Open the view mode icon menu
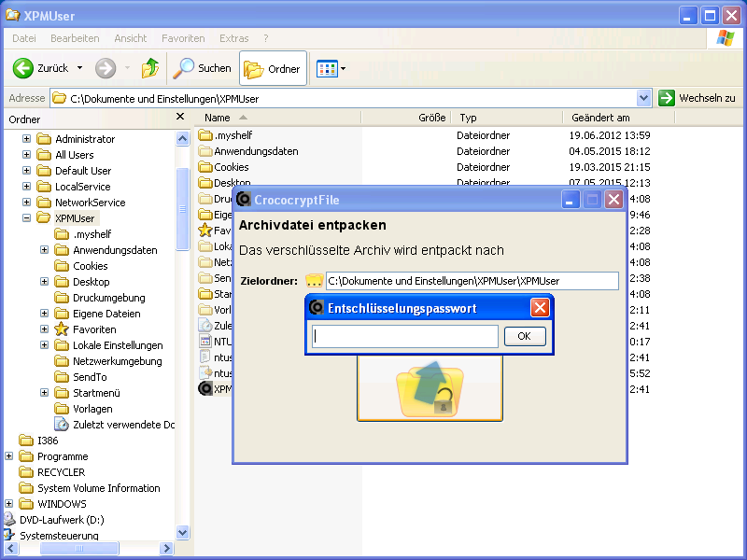The image size is (747, 560). (331, 68)
